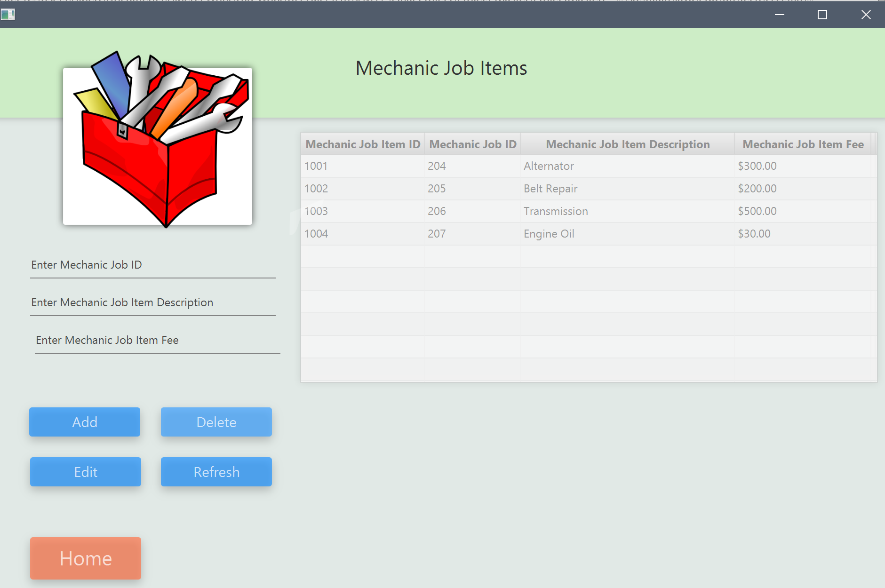Viewport: 885px width, 588px height.
Task: Sort by Mechanic Job Item Description header
Action: pos(628,144)
